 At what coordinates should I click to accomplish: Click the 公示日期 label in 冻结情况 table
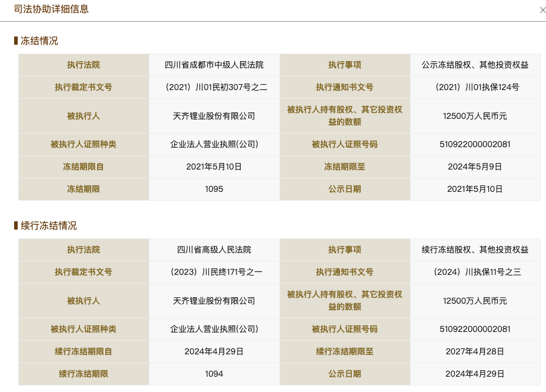point(345,189)
